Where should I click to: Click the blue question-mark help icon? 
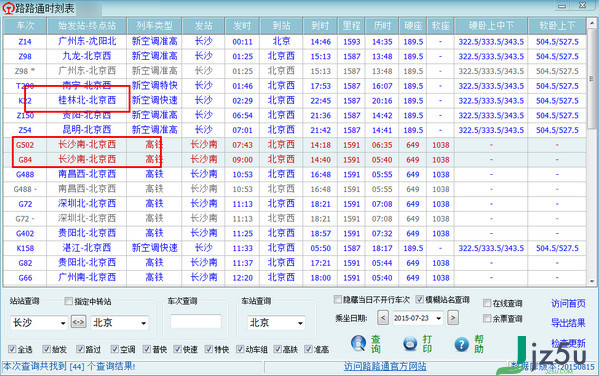pyautogui.click(x=461, y=344)
